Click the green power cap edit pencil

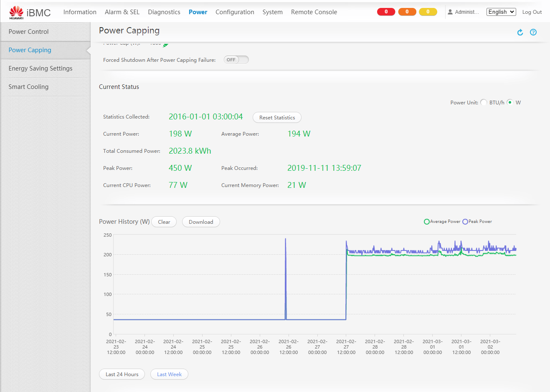[165, 45]
